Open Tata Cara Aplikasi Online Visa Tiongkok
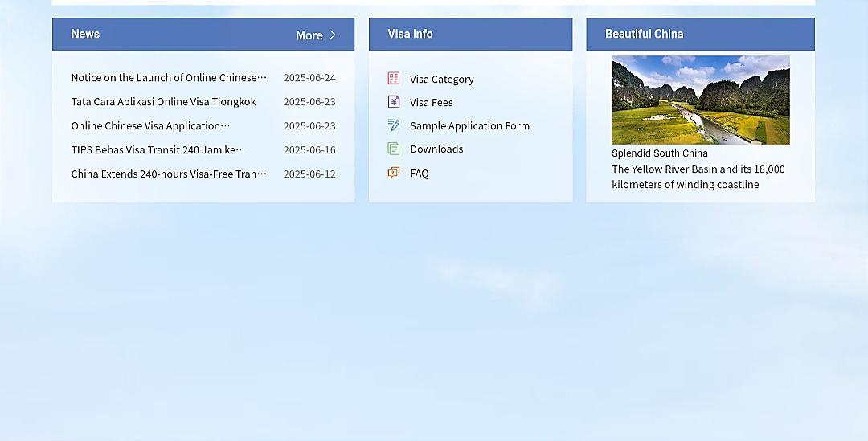Viewport: 868px width, 441px height. pyautogui.click(x=163, y=102)
